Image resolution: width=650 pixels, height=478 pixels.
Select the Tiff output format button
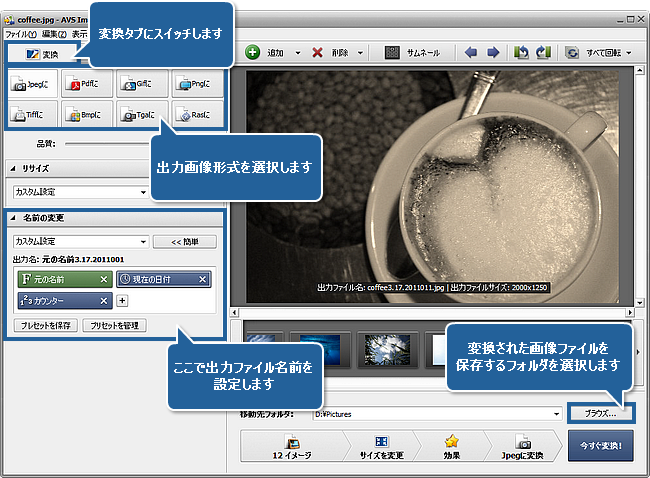[32, 115]
